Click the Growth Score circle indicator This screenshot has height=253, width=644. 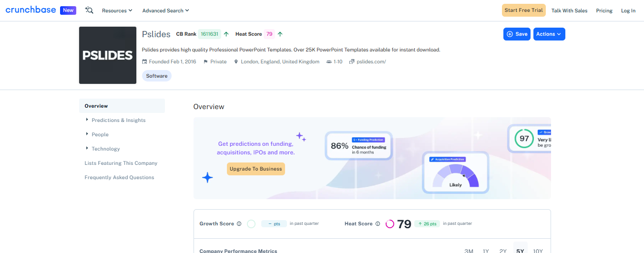(251, 224)
